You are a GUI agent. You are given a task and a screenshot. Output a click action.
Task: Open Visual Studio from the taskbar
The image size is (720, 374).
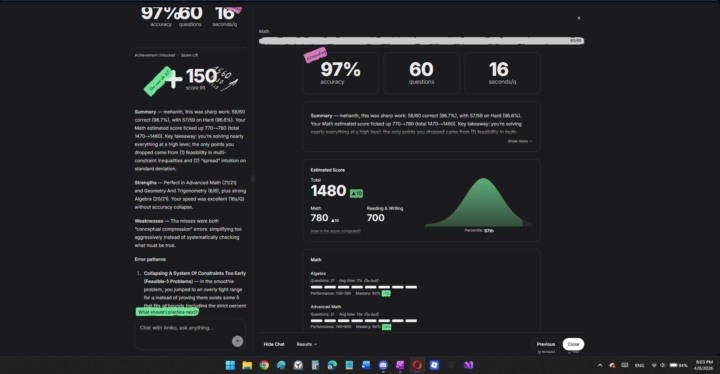pos(468,365)
